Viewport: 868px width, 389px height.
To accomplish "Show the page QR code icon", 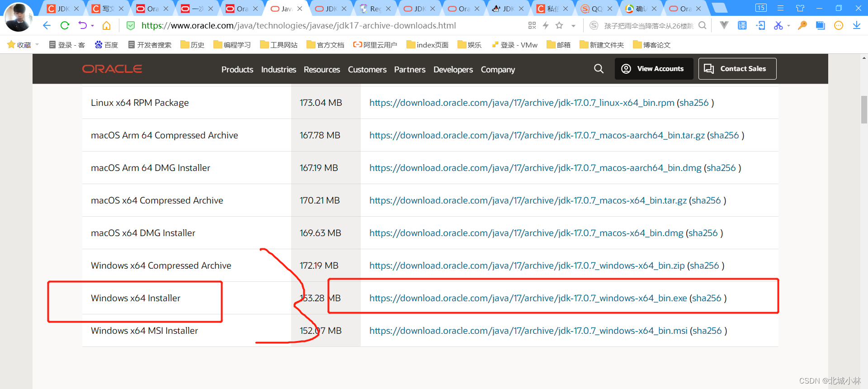I will pyautogui.click(x=532, y=25).
